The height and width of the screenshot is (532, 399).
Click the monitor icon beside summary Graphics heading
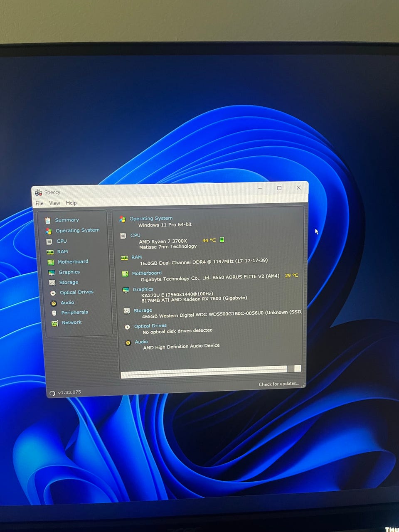[126, 290]
